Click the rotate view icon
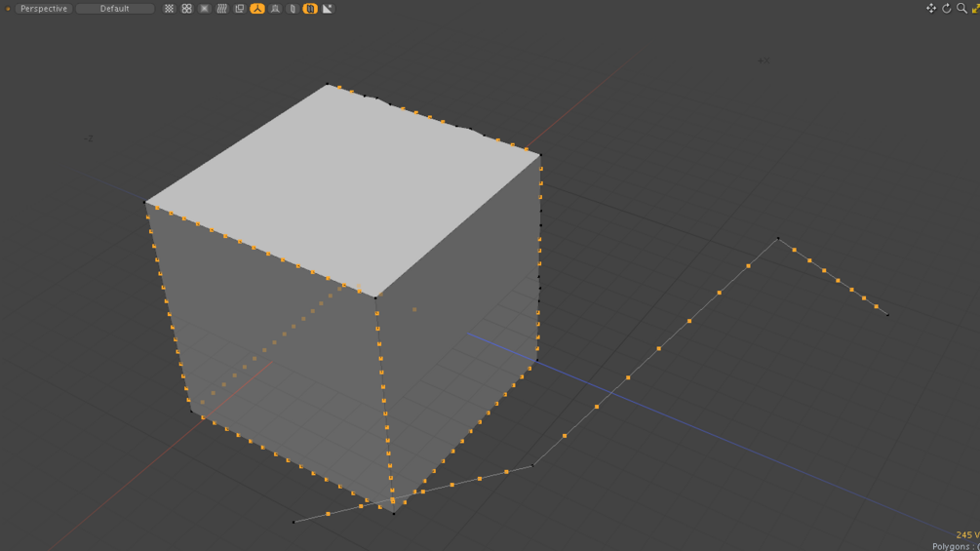 pyautogui.click(x=947, y=8)
